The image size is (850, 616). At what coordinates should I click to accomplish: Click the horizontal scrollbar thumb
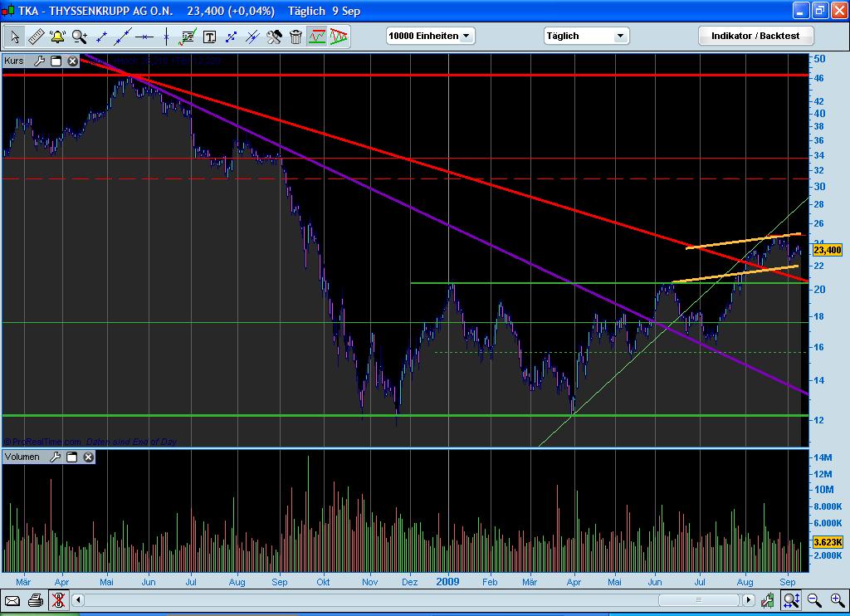pos(699,600)
